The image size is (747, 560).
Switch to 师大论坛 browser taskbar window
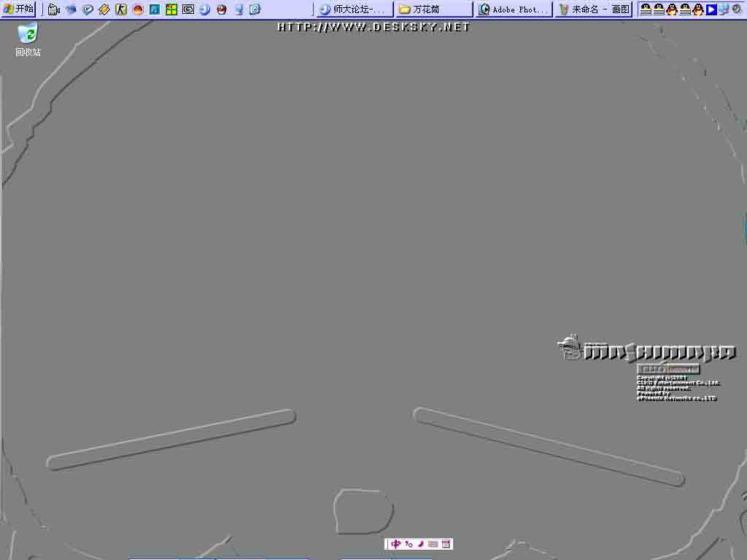353,9
